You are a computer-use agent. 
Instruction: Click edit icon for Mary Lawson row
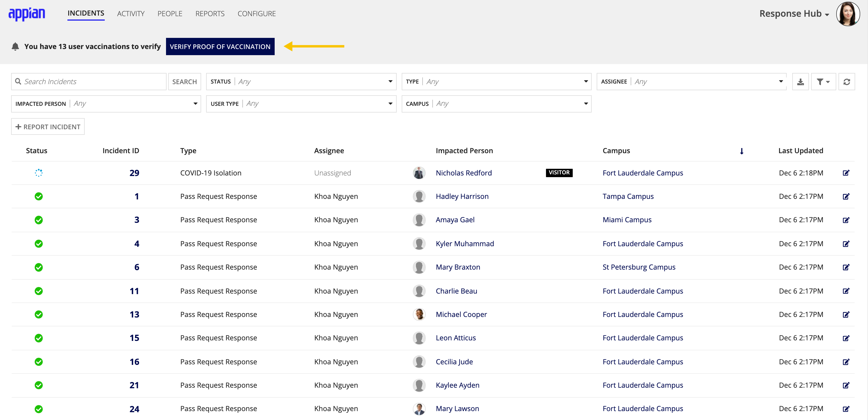(x=846, y=409)
